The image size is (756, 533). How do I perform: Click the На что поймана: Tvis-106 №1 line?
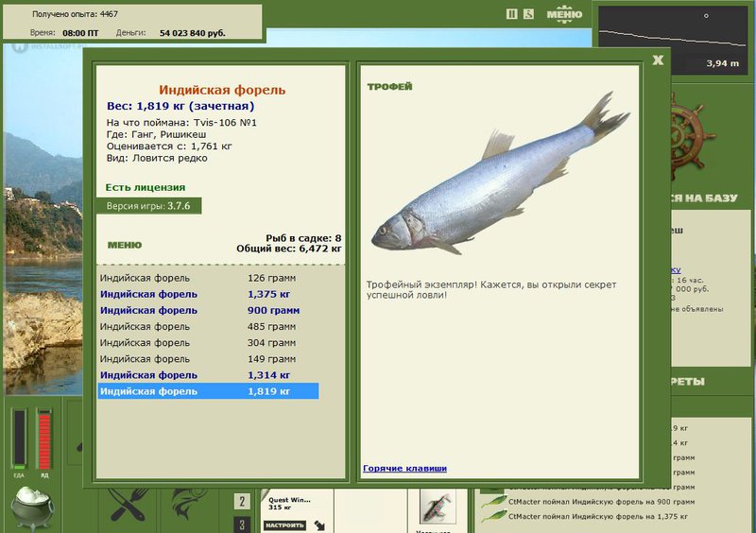click(x=181, y=123)
